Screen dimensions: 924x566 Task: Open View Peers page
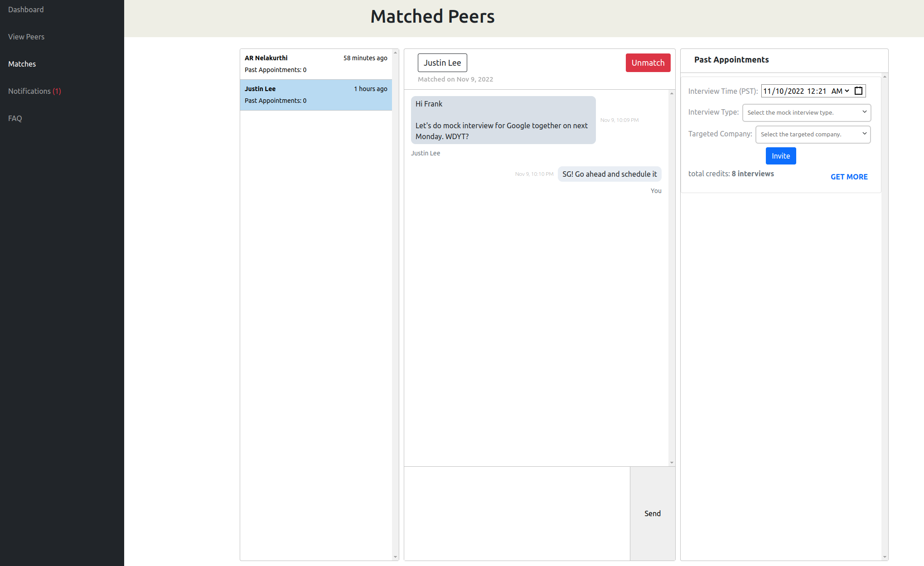point(26,37)
